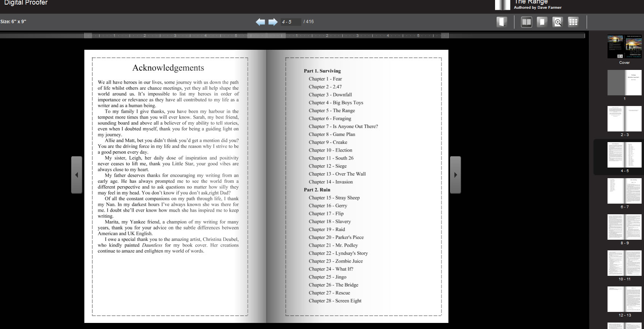Click the next page blue arrow
Image resolution: width=644 pixels, height=329 pixels.
(x=273, y=22)
